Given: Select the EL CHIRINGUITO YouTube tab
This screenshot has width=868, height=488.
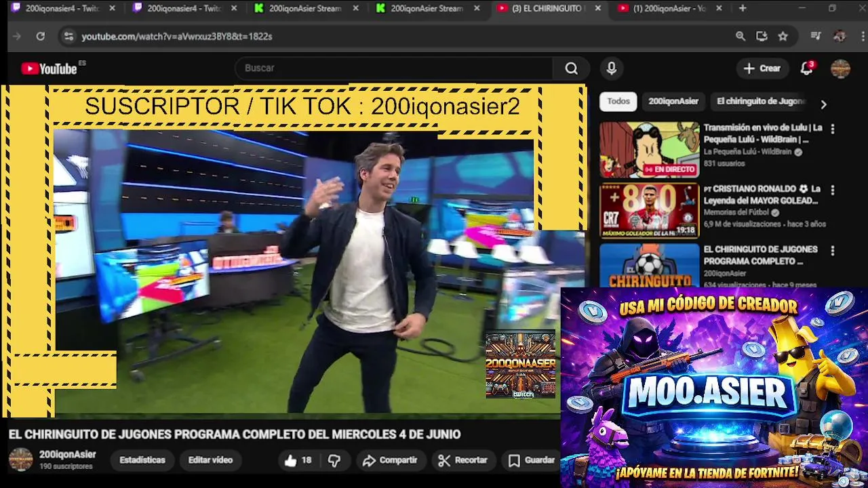Looking at the screenshot, I should (548, 8).
